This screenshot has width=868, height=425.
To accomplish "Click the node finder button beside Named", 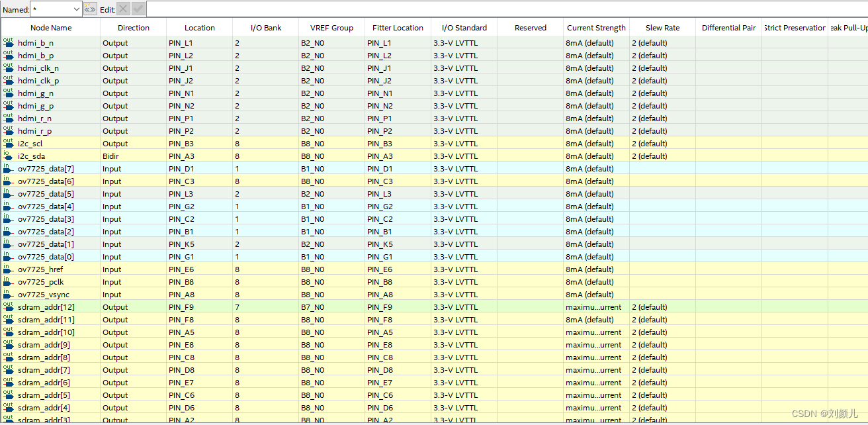I will (x=89, y=9).
